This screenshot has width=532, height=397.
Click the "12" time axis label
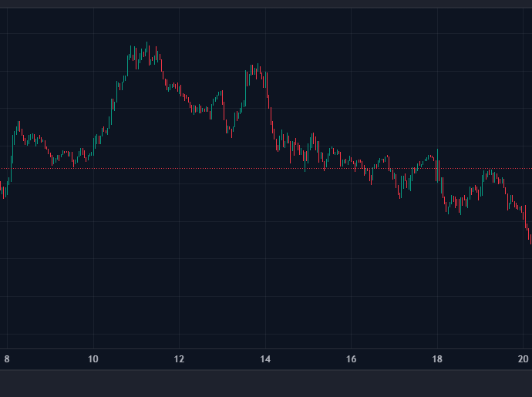[x=179, y=358]
